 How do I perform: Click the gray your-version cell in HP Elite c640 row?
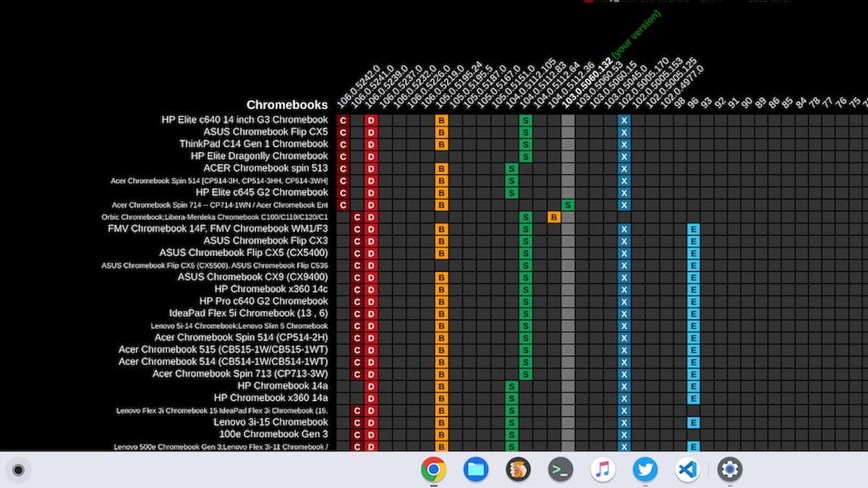coord(568,120)
